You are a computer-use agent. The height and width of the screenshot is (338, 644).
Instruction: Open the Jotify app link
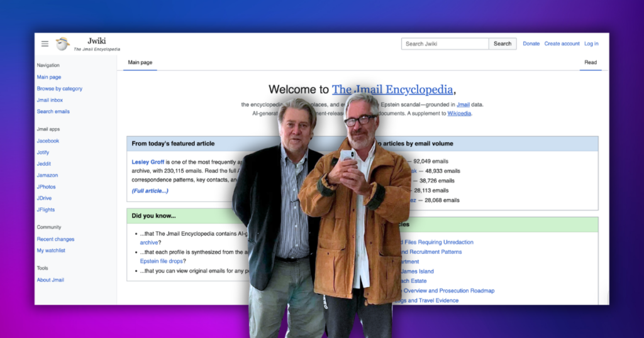click(x=43, y=153)
